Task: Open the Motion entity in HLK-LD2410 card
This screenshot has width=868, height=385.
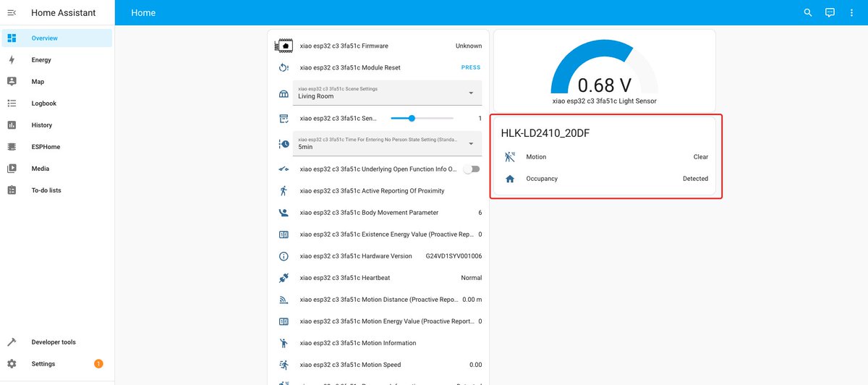Action: [606, 157]
